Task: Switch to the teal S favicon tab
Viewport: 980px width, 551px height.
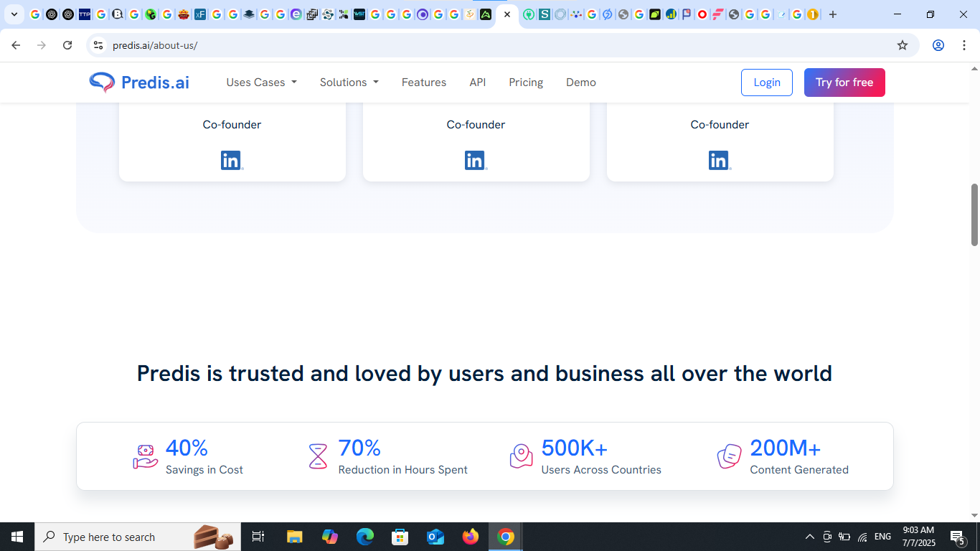Action: [545, 14]
